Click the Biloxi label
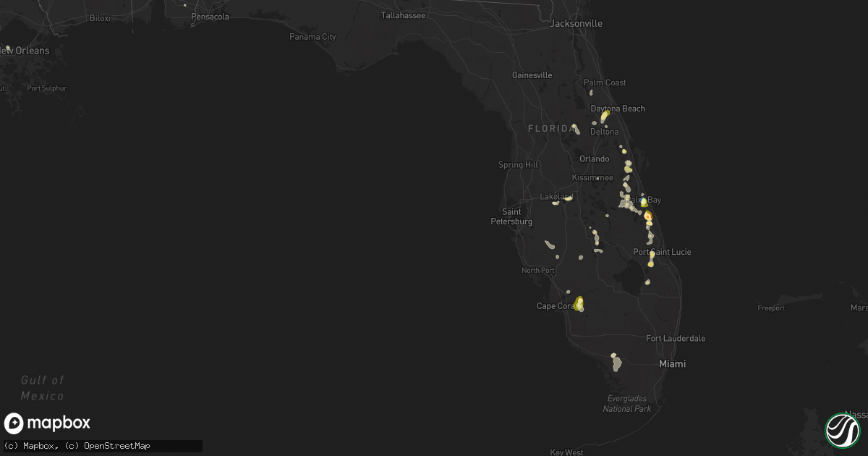868x456 pixels. (x=100, y=17)
